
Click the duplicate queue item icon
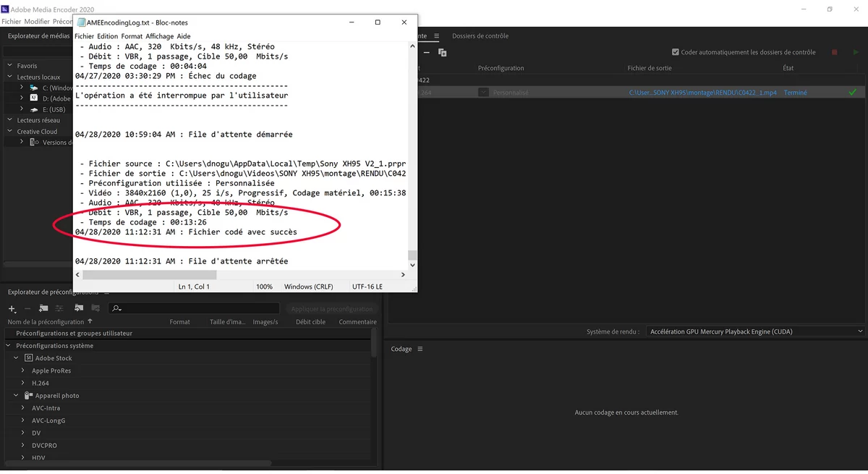443,53
